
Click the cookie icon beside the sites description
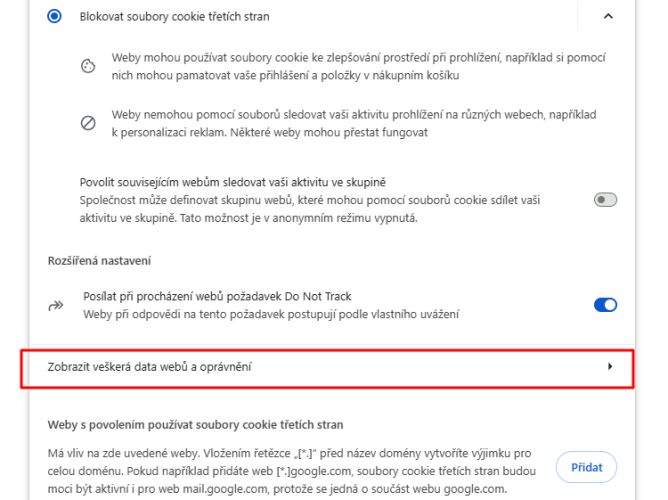(88, 66)
